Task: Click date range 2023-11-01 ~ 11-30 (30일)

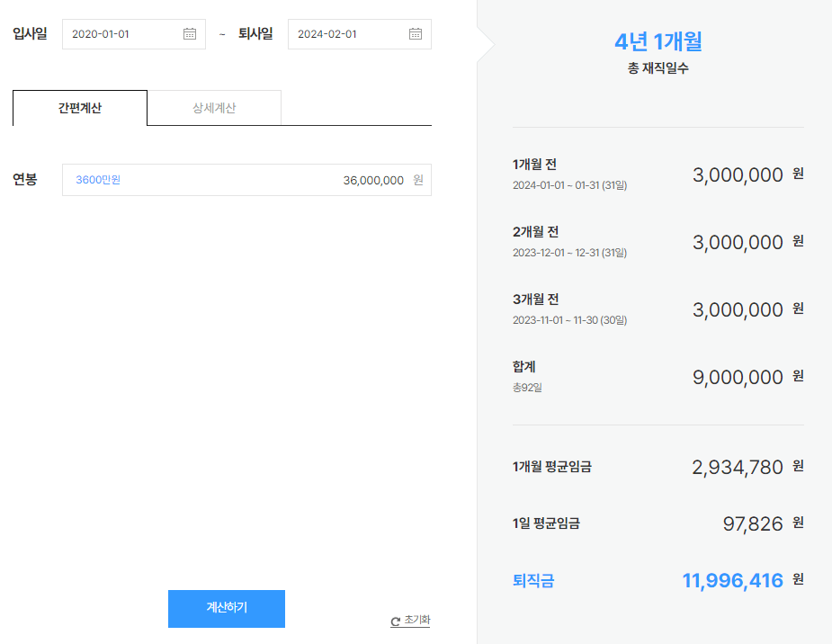Action: 570,320
